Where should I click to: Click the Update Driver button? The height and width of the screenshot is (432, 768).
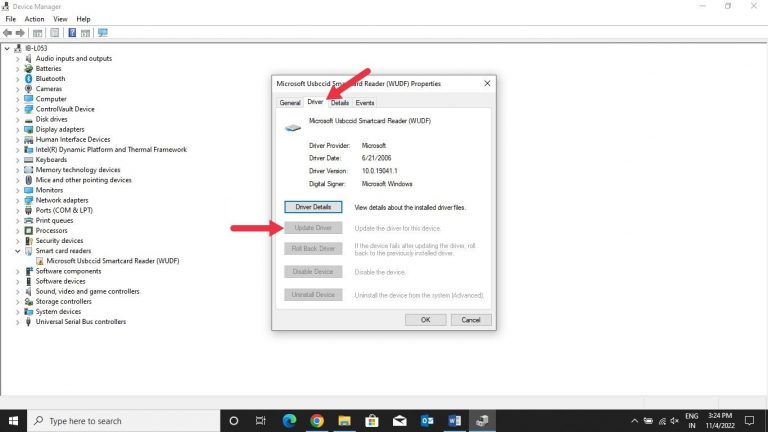click(313, 228)
